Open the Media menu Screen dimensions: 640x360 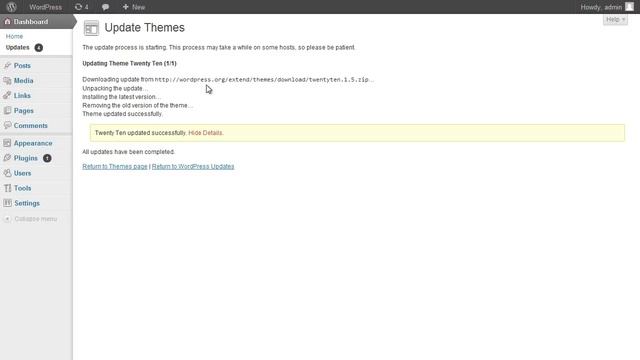coord(23,80)
